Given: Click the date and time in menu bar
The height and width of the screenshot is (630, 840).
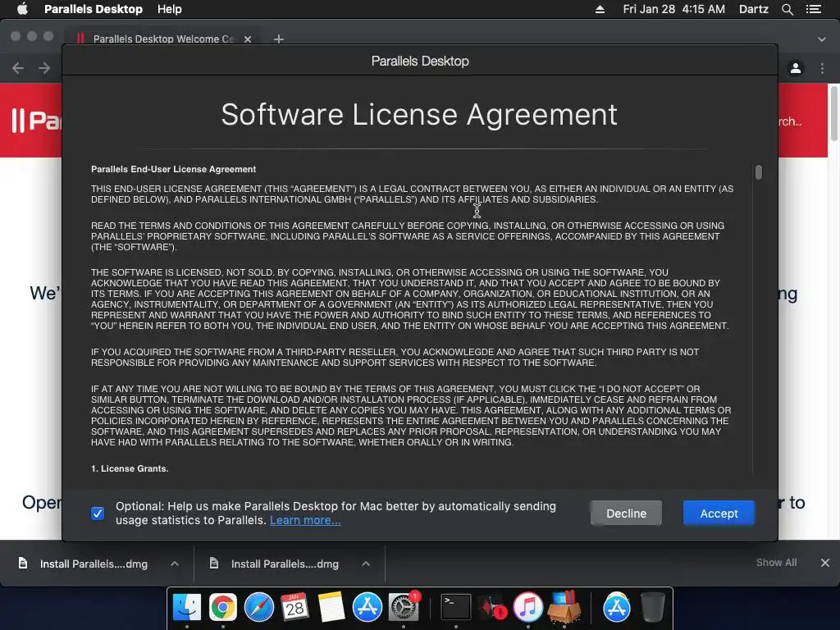Looking at the screenshot, I should [x=674, y=9].
